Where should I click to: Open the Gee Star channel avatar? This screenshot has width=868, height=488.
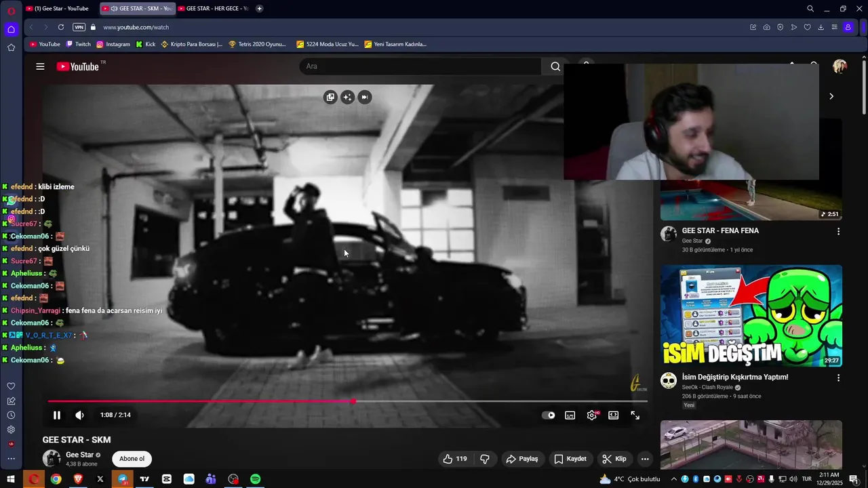[x=52, y=459]
